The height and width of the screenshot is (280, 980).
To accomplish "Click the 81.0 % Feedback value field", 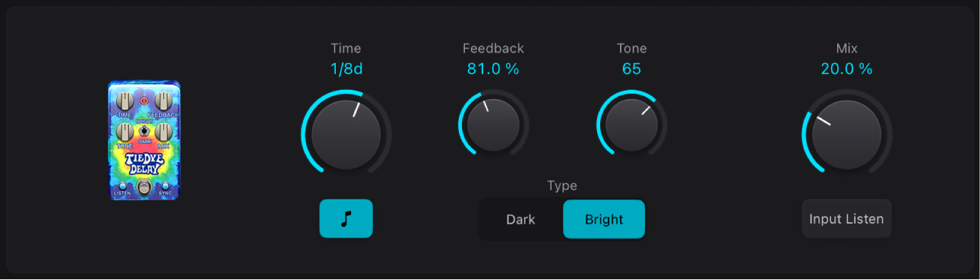I will click(494, 69).
